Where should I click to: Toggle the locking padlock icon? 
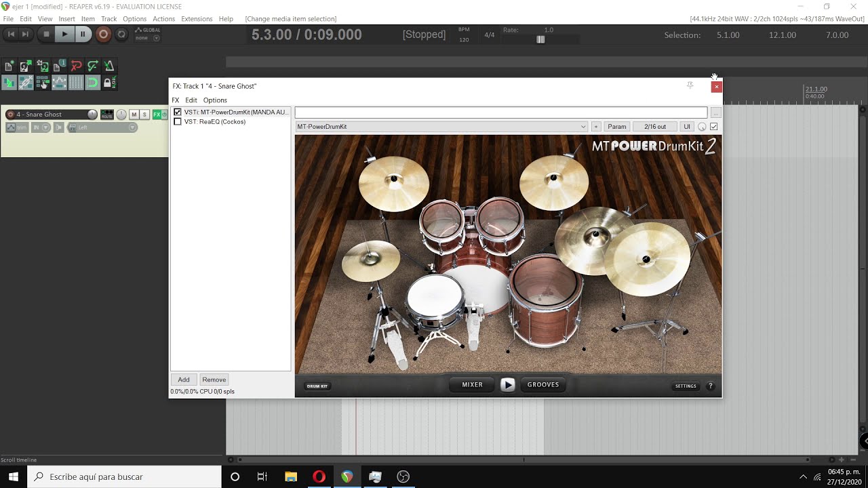click(x=109, y=83)
